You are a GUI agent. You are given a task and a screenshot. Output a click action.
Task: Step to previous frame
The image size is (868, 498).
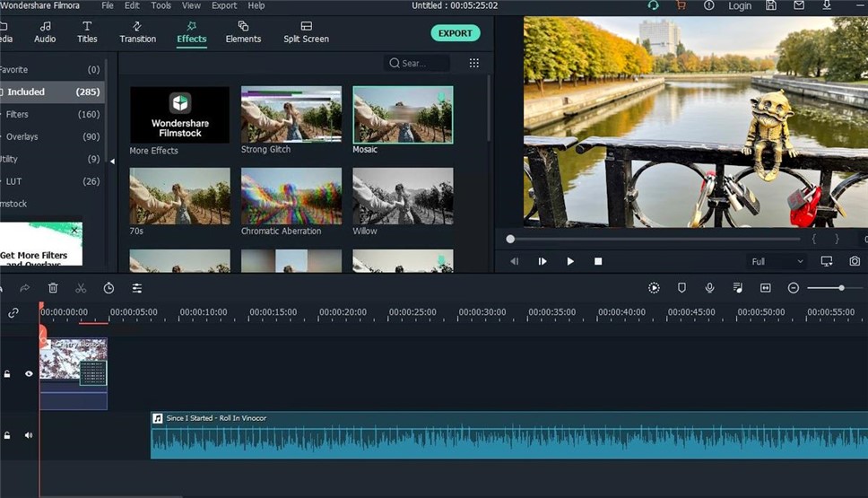[x=515, y=261]
